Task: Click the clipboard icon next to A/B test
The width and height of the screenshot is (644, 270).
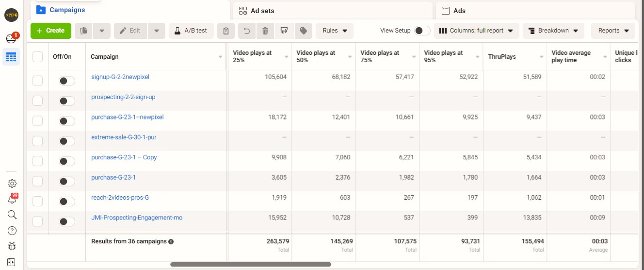Action: (226, 31)
